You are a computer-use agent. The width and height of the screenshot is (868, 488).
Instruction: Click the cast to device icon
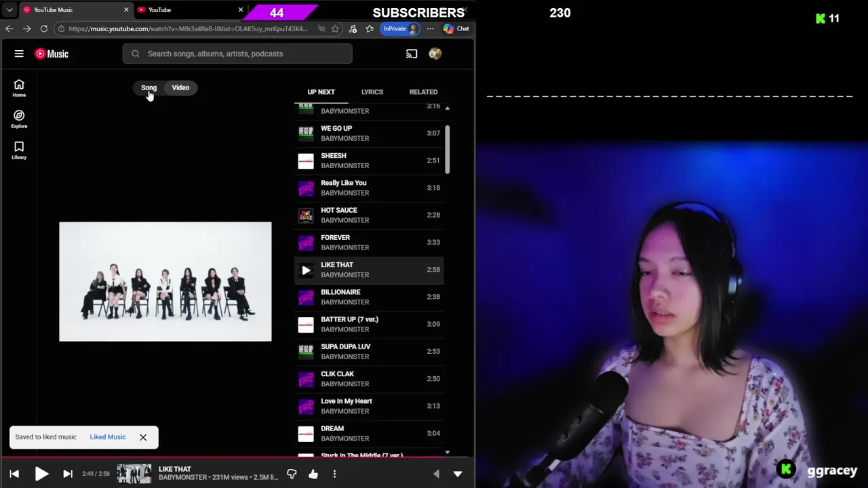(x=412, y=54)
